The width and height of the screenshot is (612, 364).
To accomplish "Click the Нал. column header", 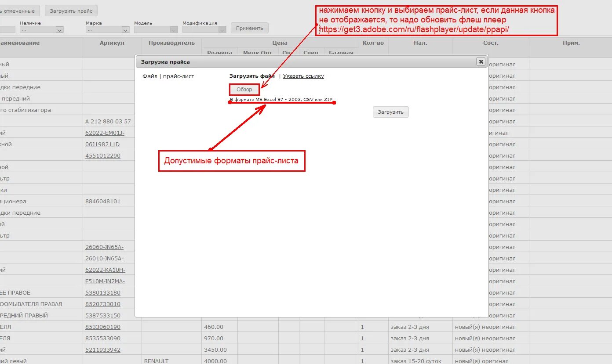I will tap(420, 43).
